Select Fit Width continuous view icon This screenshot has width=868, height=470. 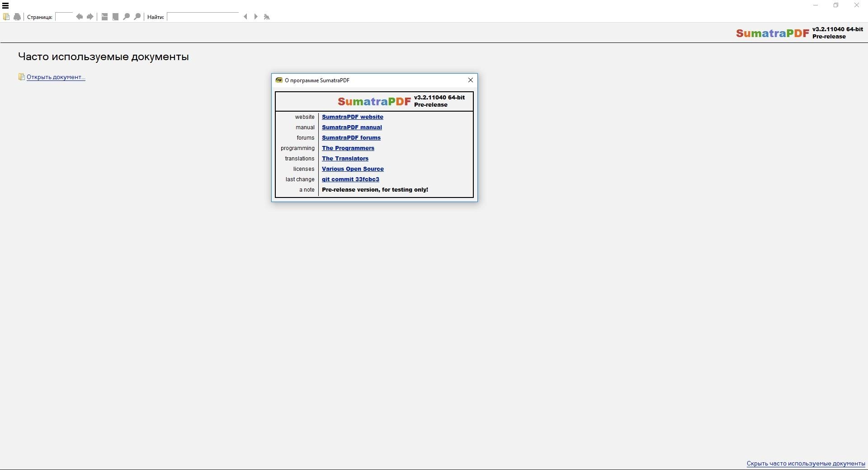point(104,17)
